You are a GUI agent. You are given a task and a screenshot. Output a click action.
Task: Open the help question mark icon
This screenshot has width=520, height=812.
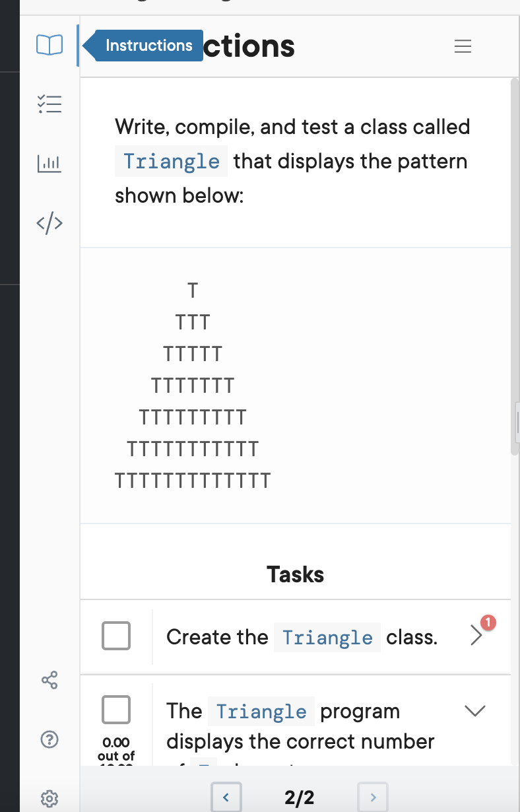[49, 739]
